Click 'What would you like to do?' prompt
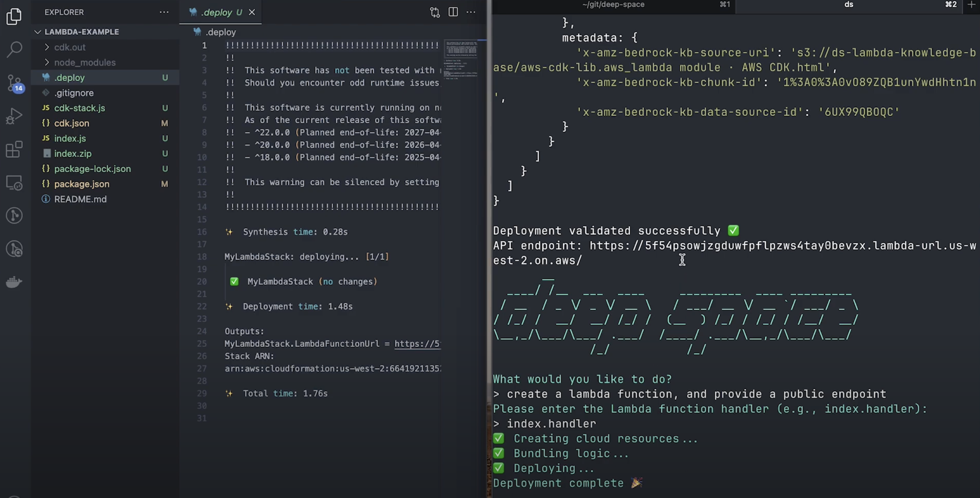The image size is (980, 498). [x=582, y=379]
